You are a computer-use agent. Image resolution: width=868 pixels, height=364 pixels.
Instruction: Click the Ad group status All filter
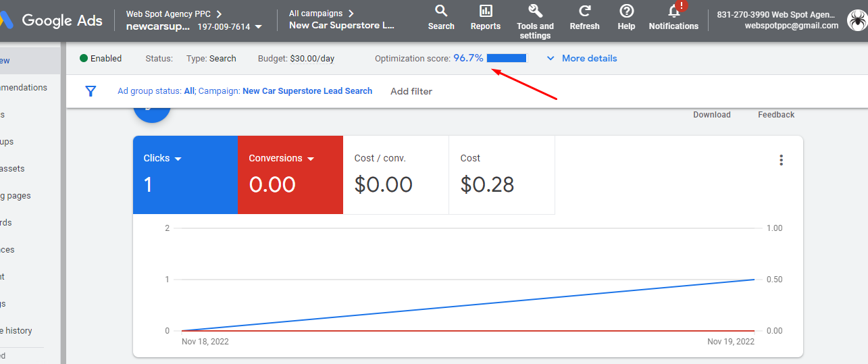156,90
